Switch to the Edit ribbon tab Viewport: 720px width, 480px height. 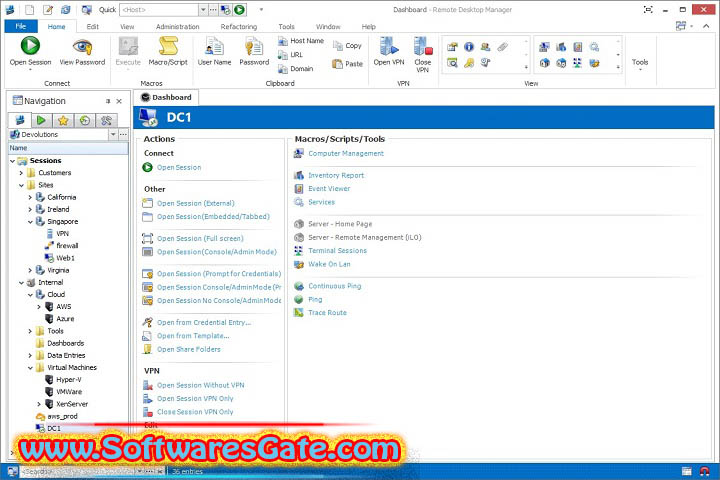click(93, 27)
